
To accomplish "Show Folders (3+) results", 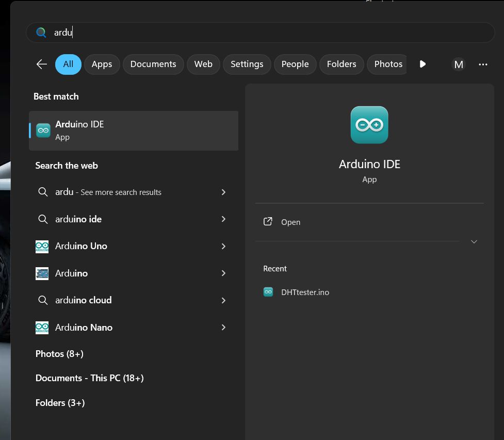I will (60, 403).
